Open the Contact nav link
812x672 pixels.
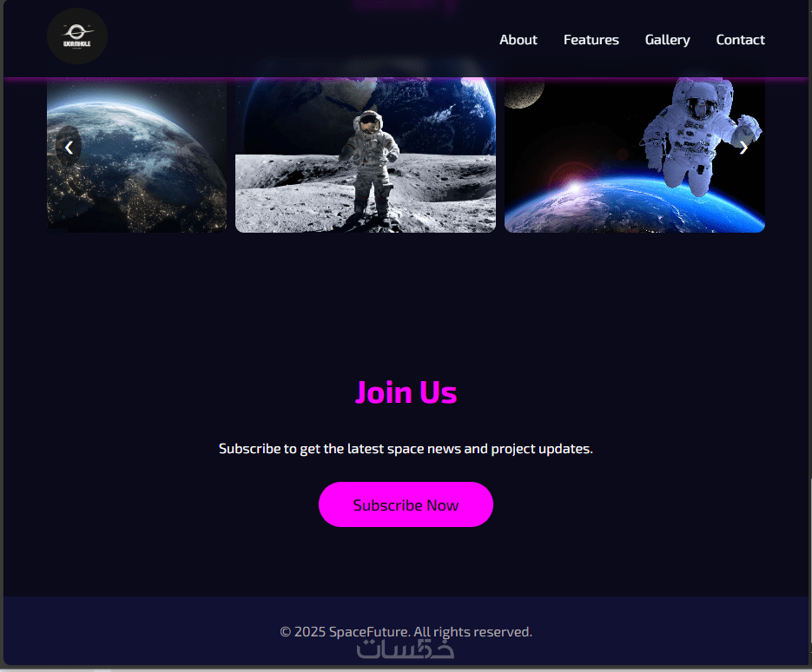tap(740, 40)
